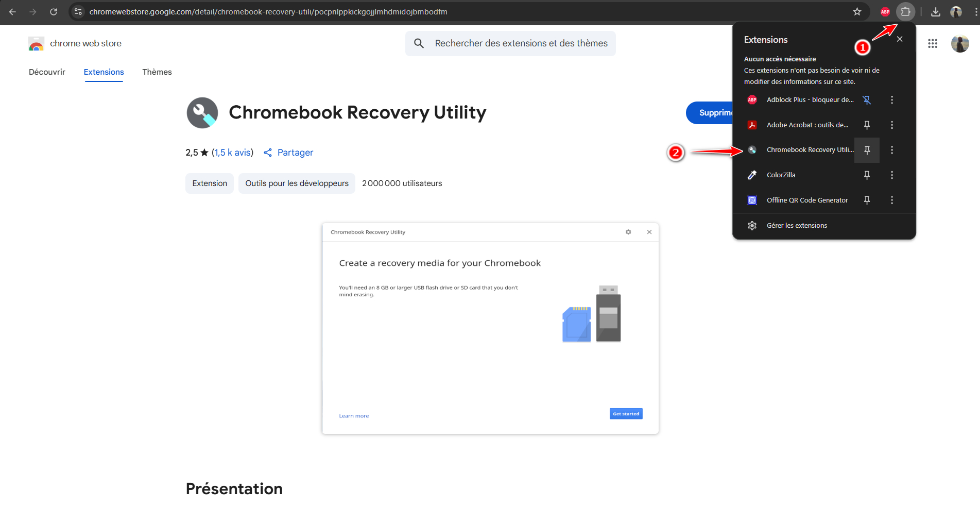Click the extension search field
This screenshot has width=980, height=505.
(521, 44)
